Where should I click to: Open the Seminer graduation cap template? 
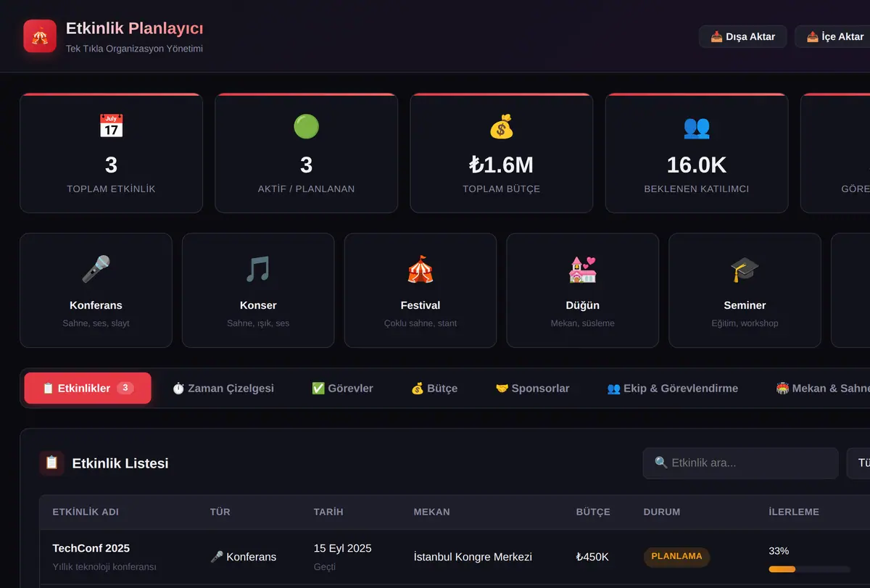click(x=745, y=290)
